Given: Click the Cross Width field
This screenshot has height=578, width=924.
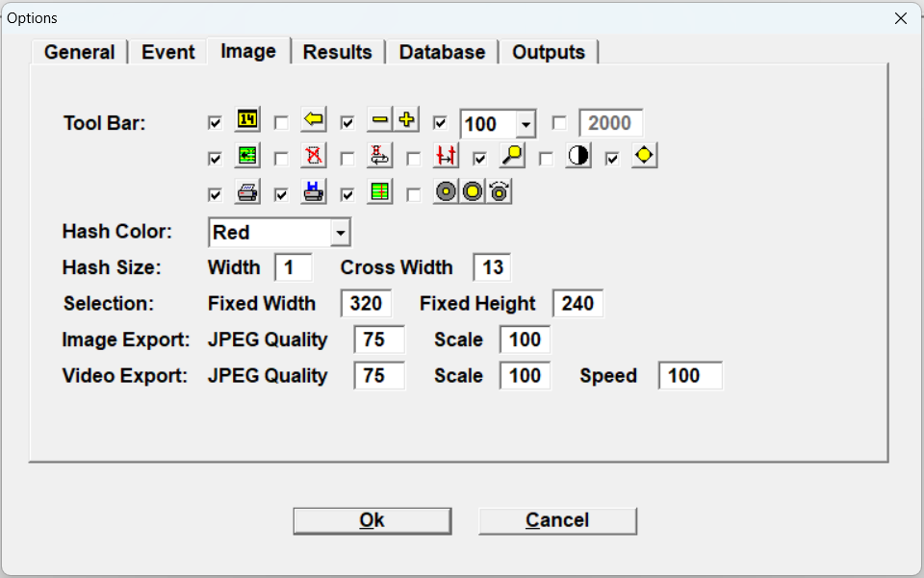Looking at the screenshot, I should coord(492,267).
